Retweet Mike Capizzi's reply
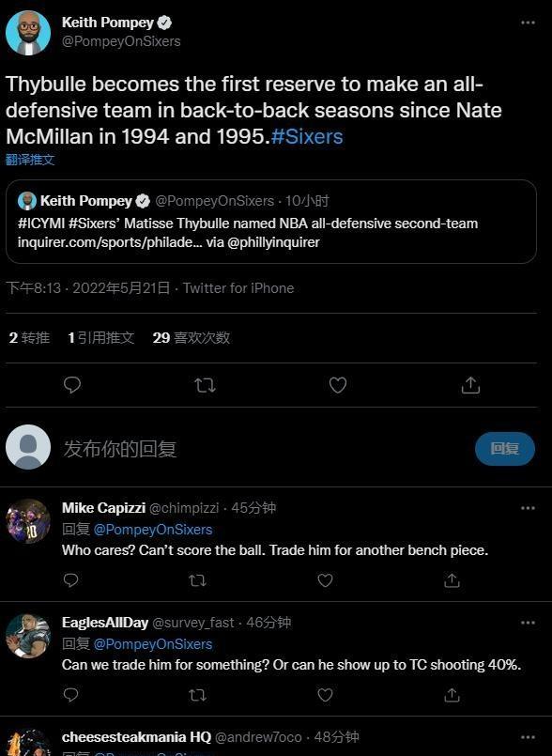 [197, 580]
